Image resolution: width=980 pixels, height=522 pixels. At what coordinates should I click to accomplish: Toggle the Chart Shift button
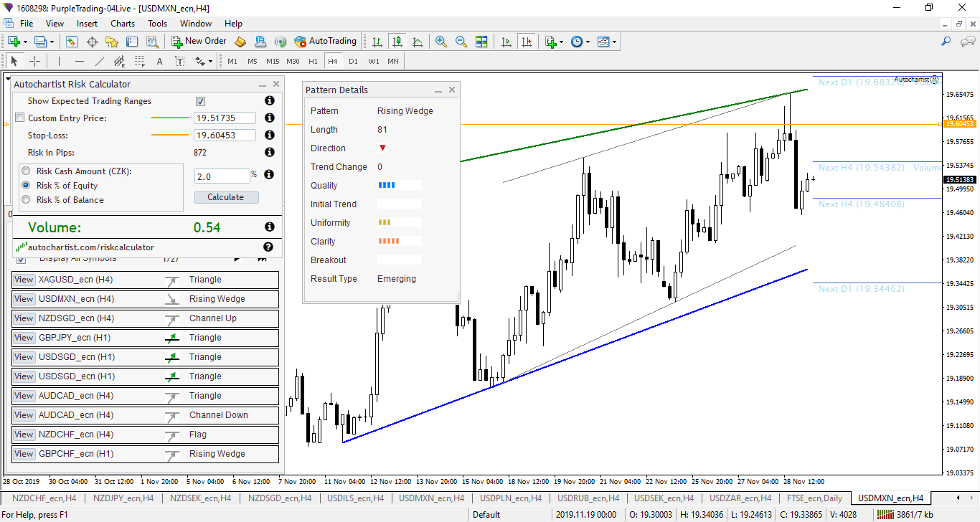pyautogui.click(x=527, y=42)
